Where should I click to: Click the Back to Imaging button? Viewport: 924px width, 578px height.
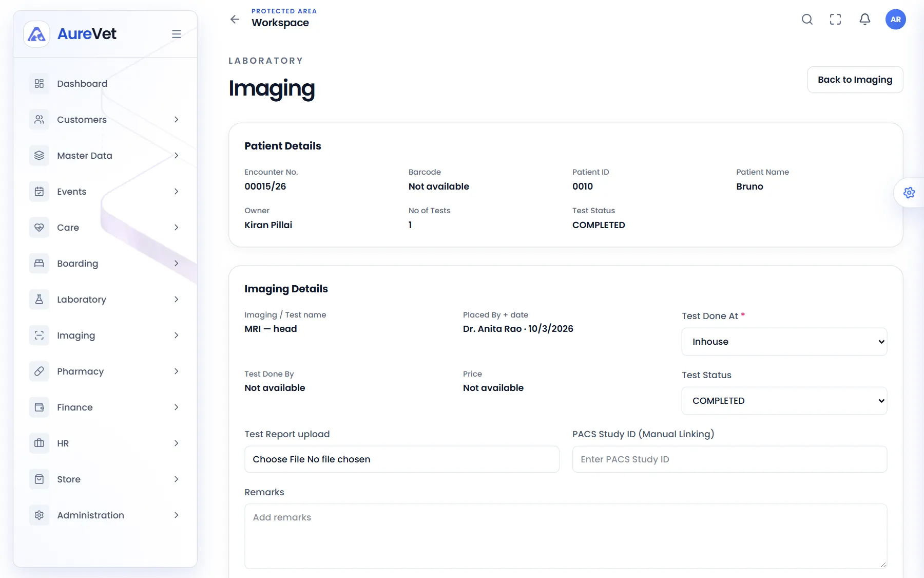coord(855,80)
